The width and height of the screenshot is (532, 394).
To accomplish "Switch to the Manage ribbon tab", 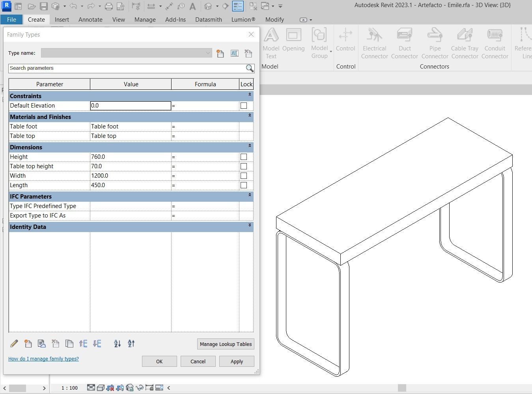I will coord(145,19).
